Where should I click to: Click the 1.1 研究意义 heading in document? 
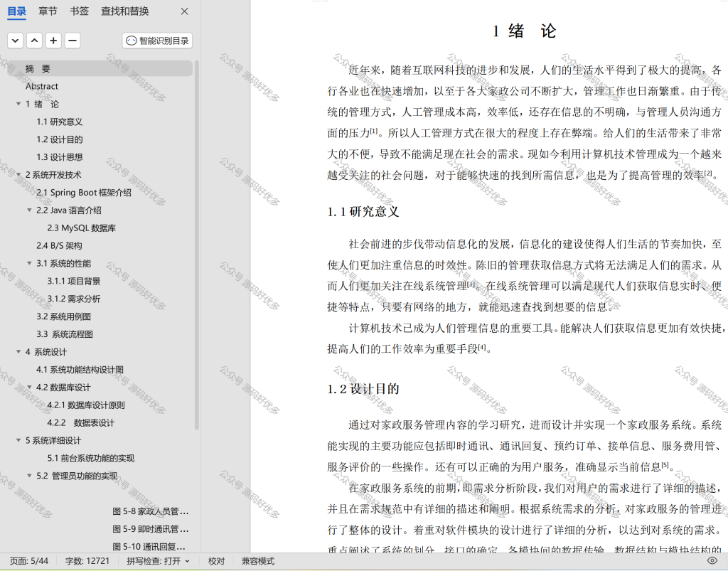point(363,212)
